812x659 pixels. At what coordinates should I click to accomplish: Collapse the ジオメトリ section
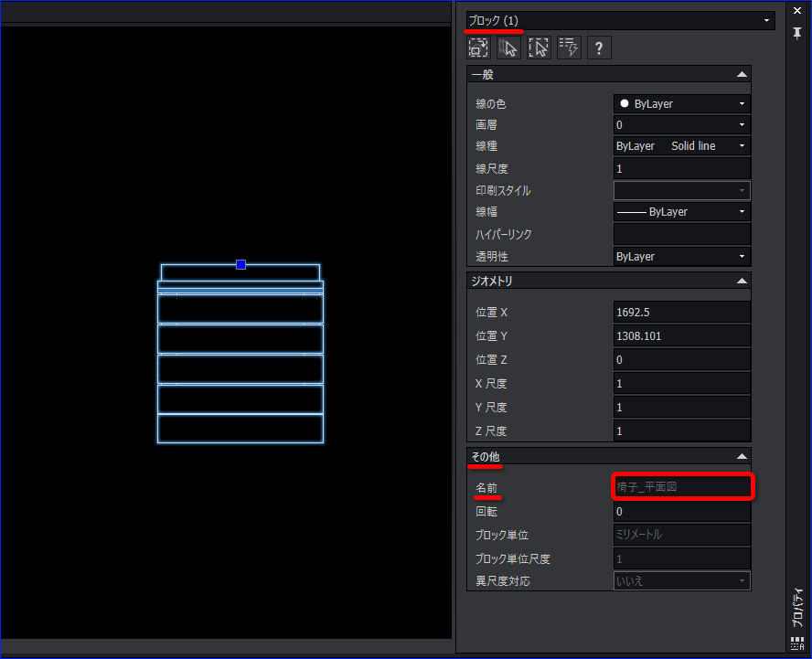point(742,281)
